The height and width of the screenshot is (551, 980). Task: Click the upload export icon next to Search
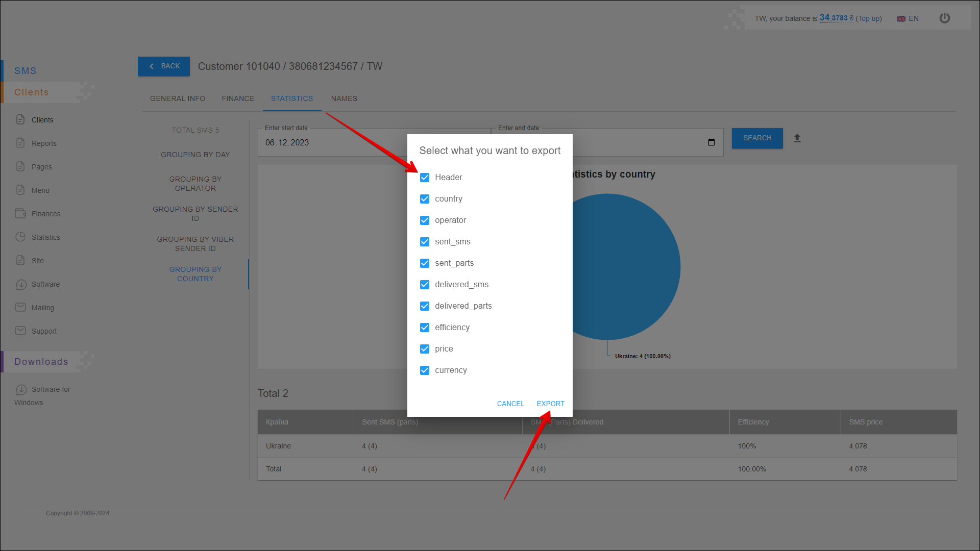(x=797, y=138)
